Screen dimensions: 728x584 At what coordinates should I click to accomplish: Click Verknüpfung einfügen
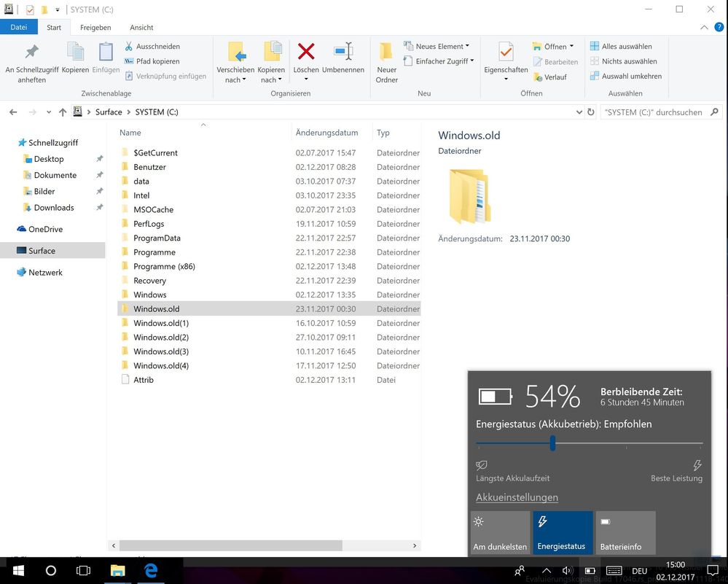coord(165,77)
